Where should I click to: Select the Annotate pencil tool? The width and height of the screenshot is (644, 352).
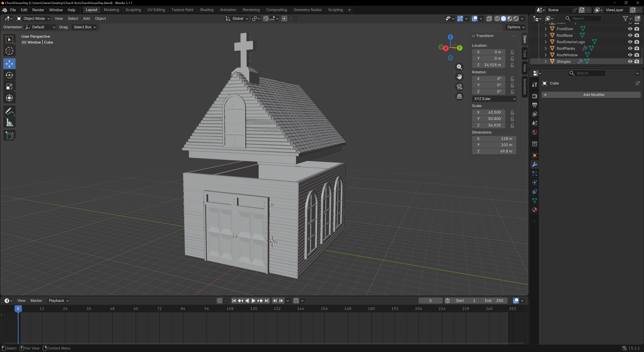pos(9,111)
